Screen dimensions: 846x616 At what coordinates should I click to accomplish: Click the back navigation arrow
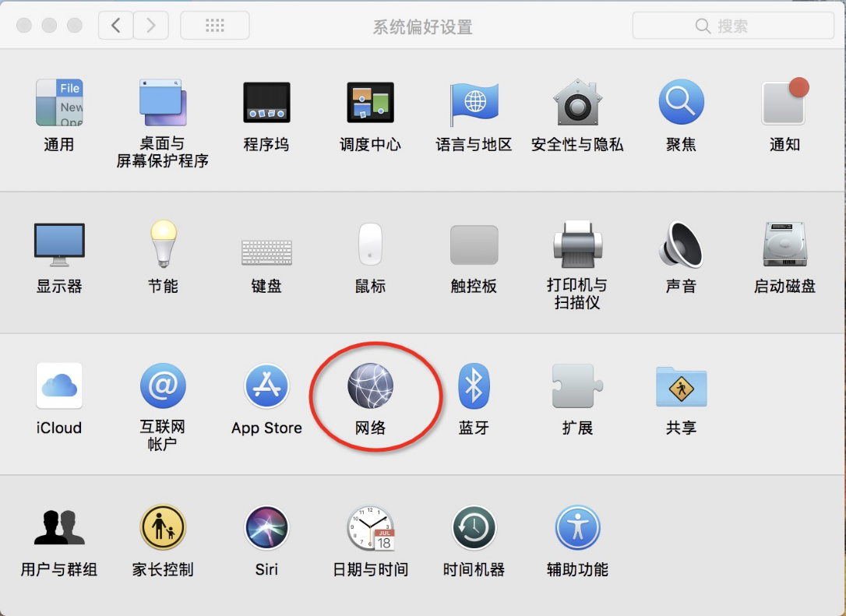(x=115, y=26)
